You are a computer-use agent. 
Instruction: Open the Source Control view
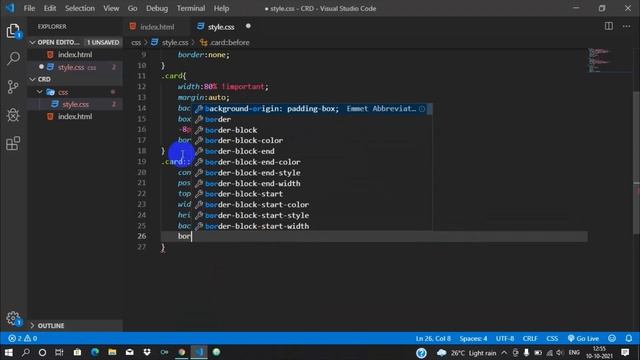tap(13, 87)
